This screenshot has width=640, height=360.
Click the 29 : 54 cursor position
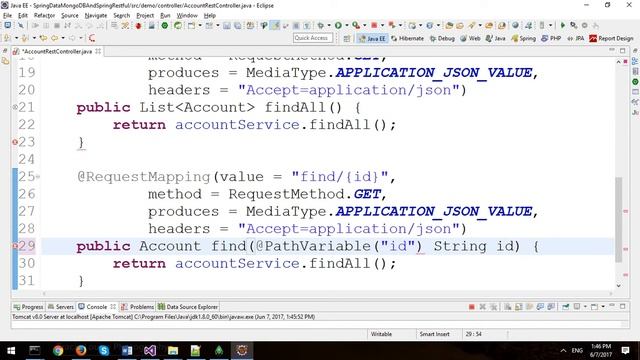coord(473,334)
